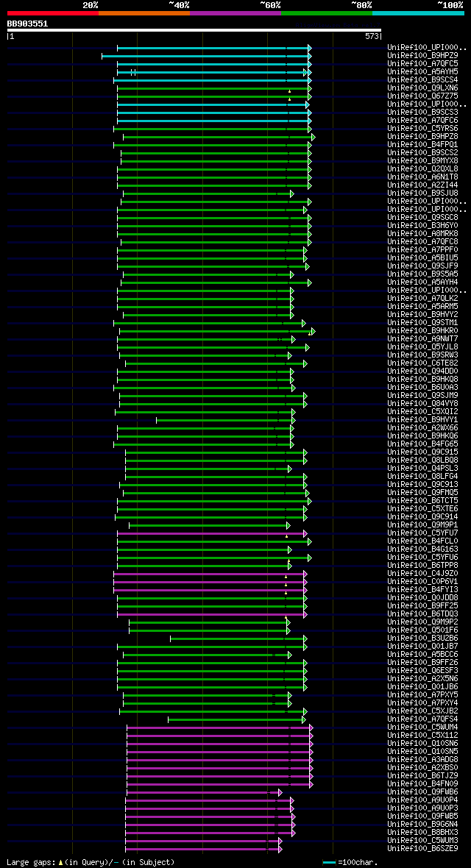This screenshot has width=471, height=868.
Task: Select the BB903551 query name label
Action: click(x=27, y=24)
